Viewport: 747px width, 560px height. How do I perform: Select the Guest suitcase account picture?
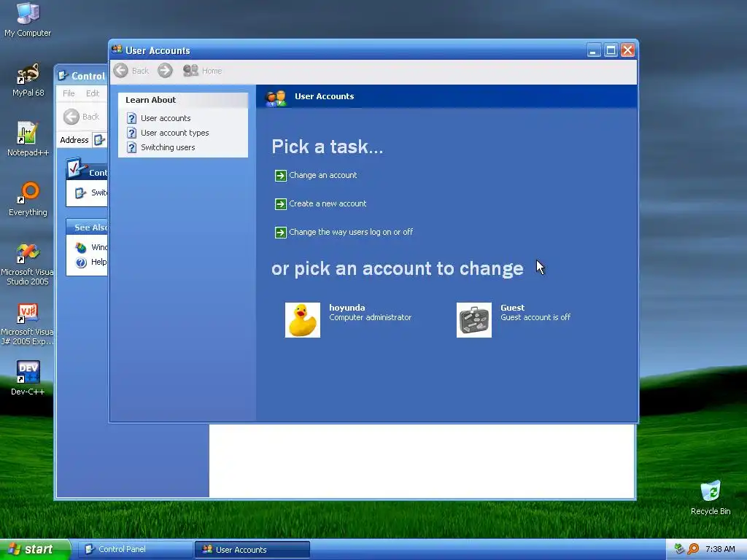(x=474, y=320)
